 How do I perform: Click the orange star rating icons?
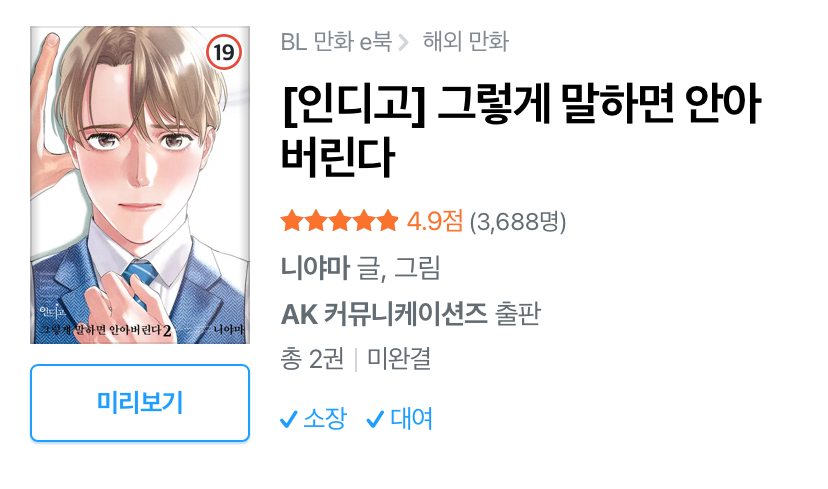tap(339, 221)
